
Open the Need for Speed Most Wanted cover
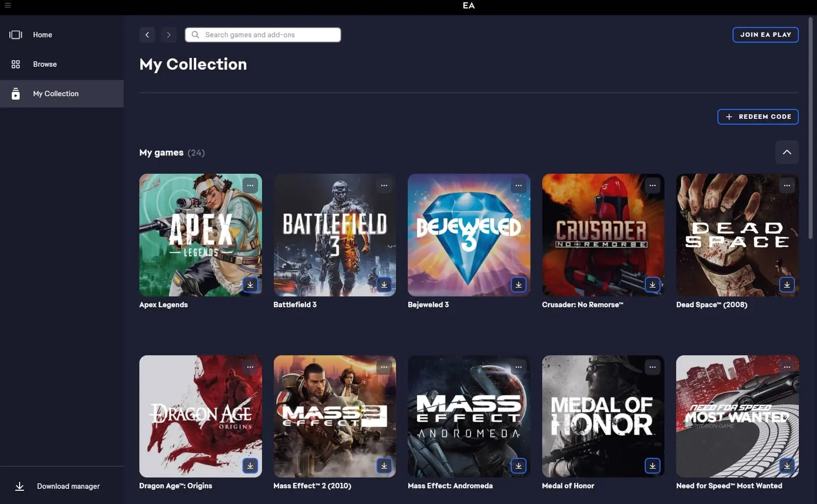point(738,416)
